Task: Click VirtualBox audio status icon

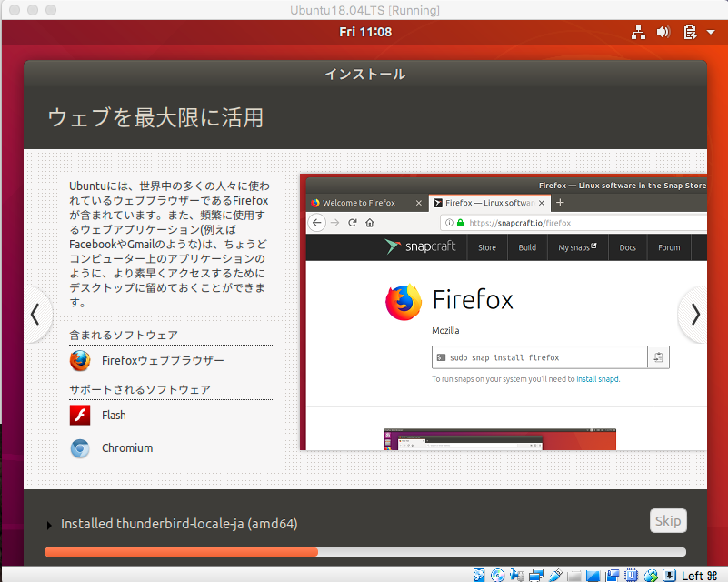Action: click(x=517, y=575)
